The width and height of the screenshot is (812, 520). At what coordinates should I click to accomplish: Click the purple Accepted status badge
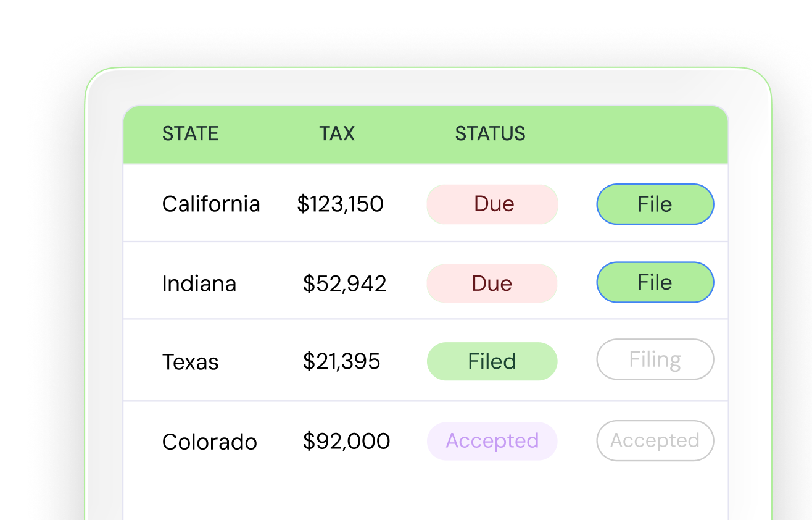pyautogui.click(x=492, y=441)
